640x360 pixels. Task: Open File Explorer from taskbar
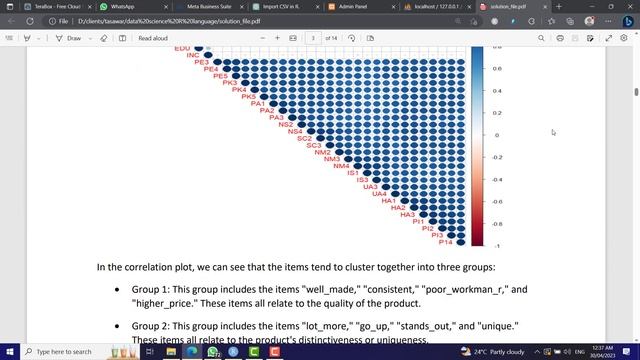[x=171, y=351]
